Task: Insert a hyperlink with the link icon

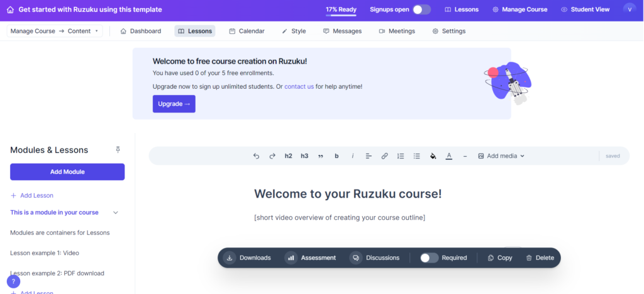Action: point(384,156)
